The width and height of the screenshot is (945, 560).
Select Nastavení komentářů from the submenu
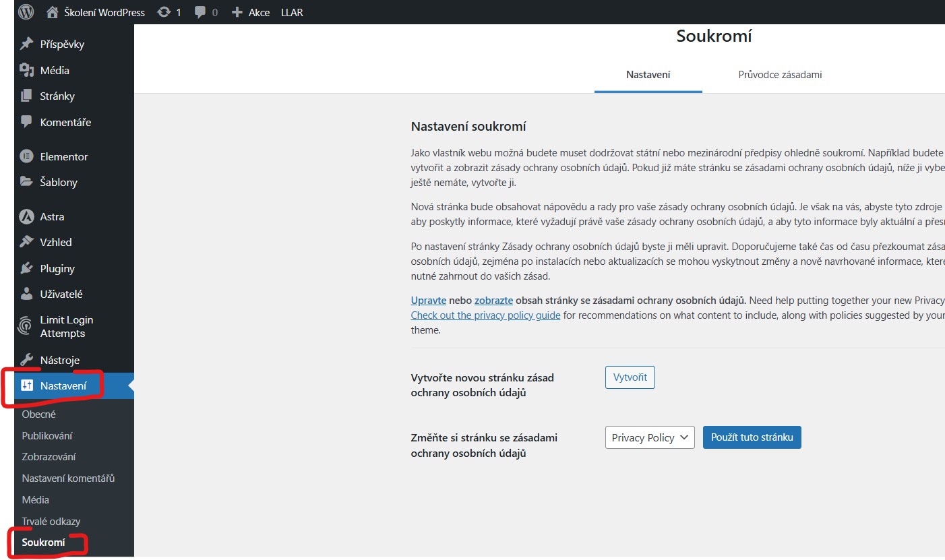[68, 478]
